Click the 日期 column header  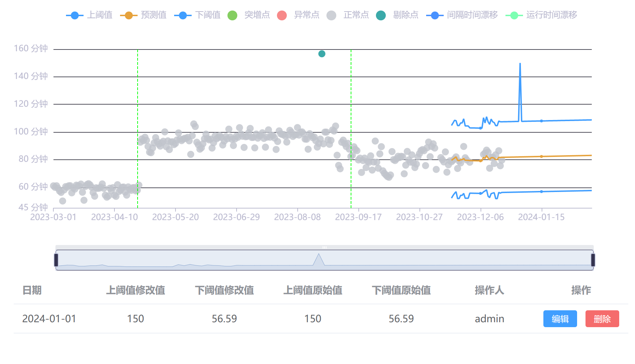pos(32,290)
